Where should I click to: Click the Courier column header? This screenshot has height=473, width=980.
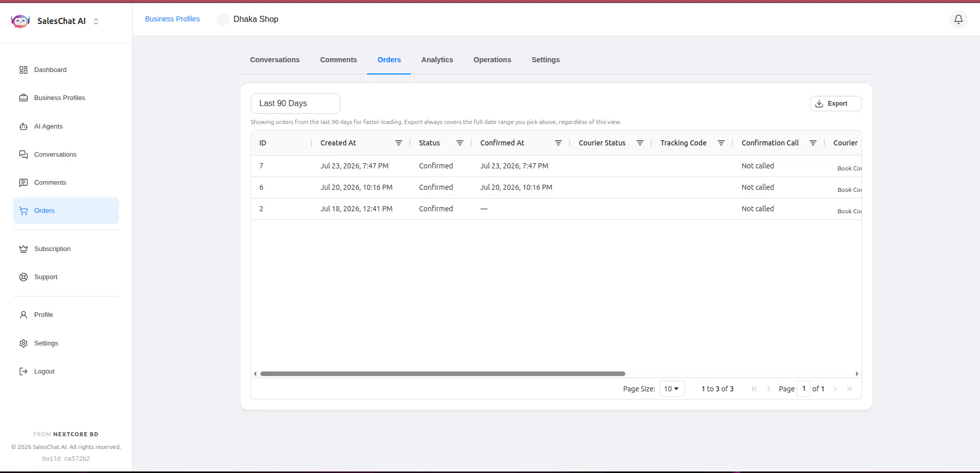[845, 143]
